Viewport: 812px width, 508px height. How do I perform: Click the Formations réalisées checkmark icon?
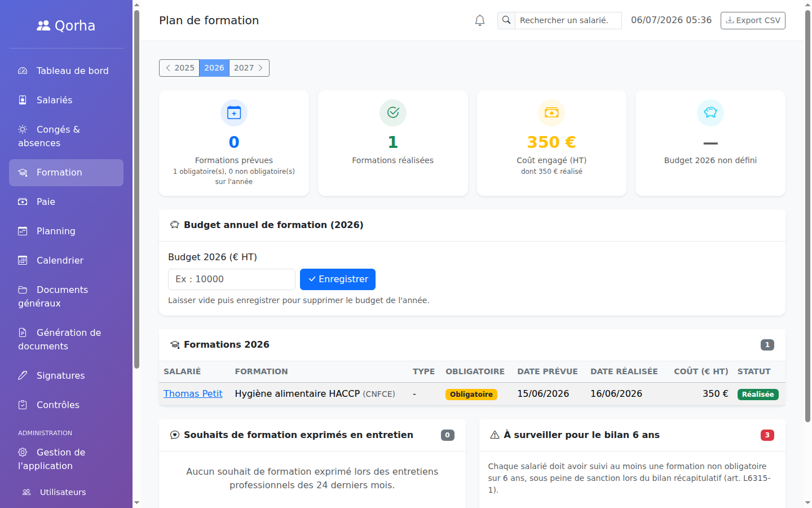click(393, 113)
